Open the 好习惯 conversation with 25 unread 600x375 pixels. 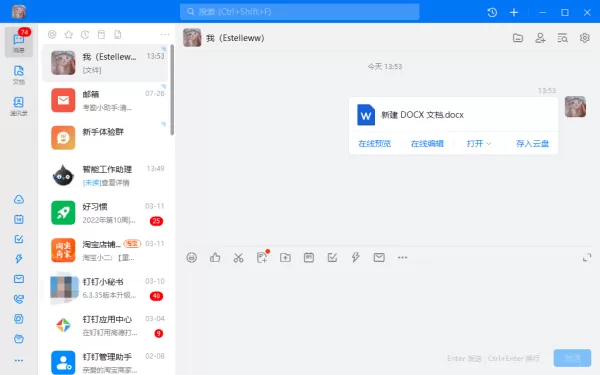click(105, 213)
